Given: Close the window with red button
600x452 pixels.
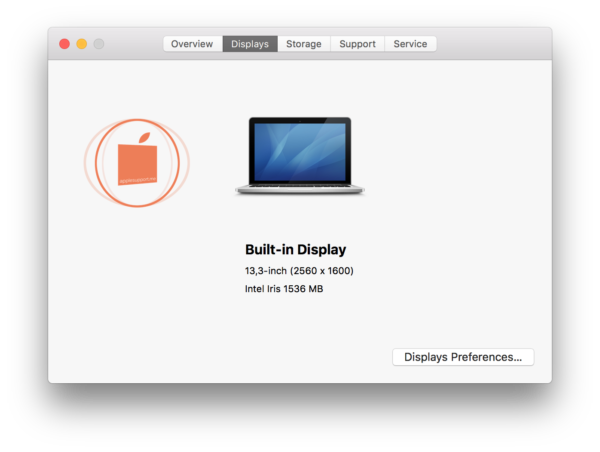Looking at the screenshot, I should click(64, 44).
